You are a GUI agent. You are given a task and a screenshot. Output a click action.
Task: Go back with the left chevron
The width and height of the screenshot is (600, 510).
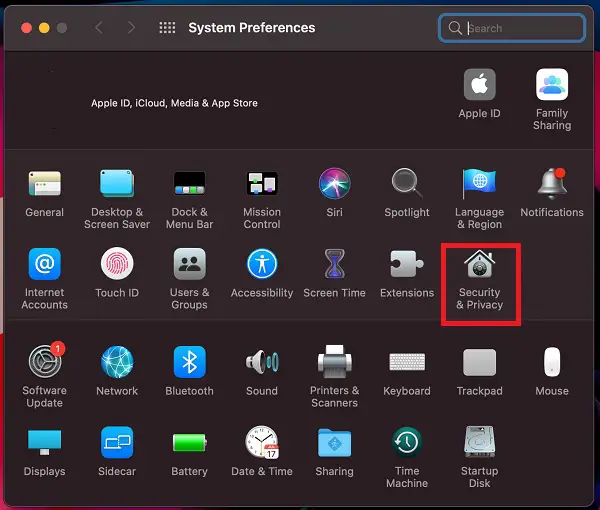(x=99, y=28)
